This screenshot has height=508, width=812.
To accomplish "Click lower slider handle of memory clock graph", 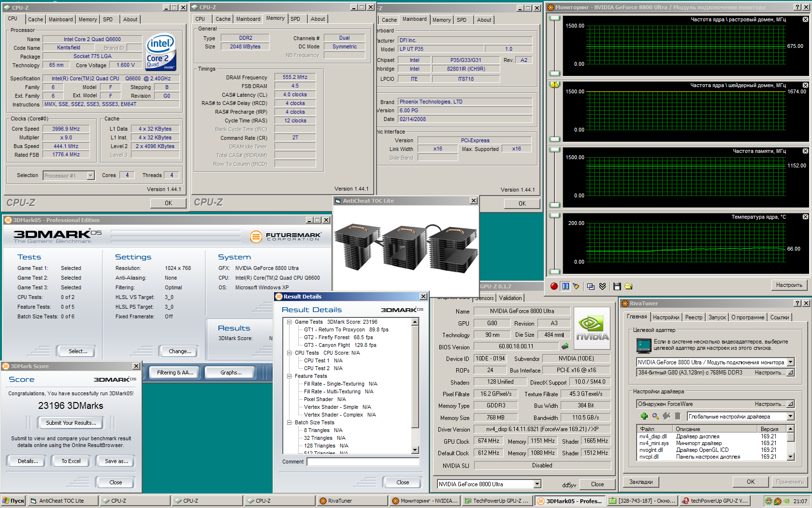I will tap(555, 205).
